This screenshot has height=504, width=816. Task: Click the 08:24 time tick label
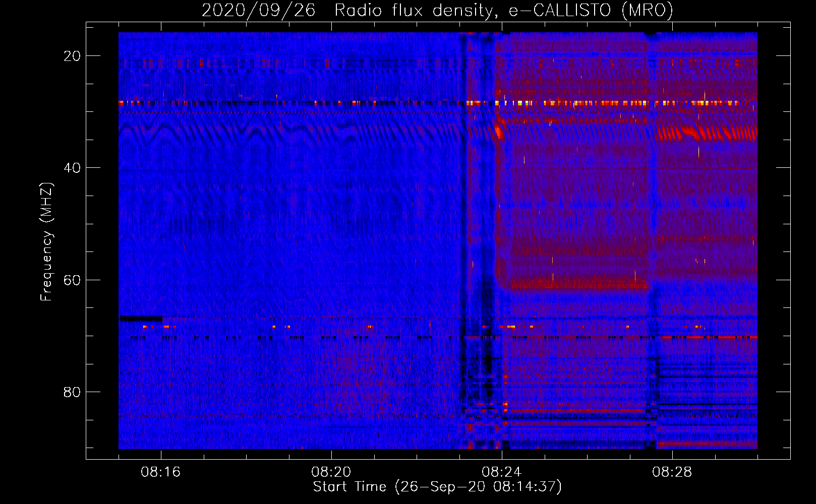[502, 472]
